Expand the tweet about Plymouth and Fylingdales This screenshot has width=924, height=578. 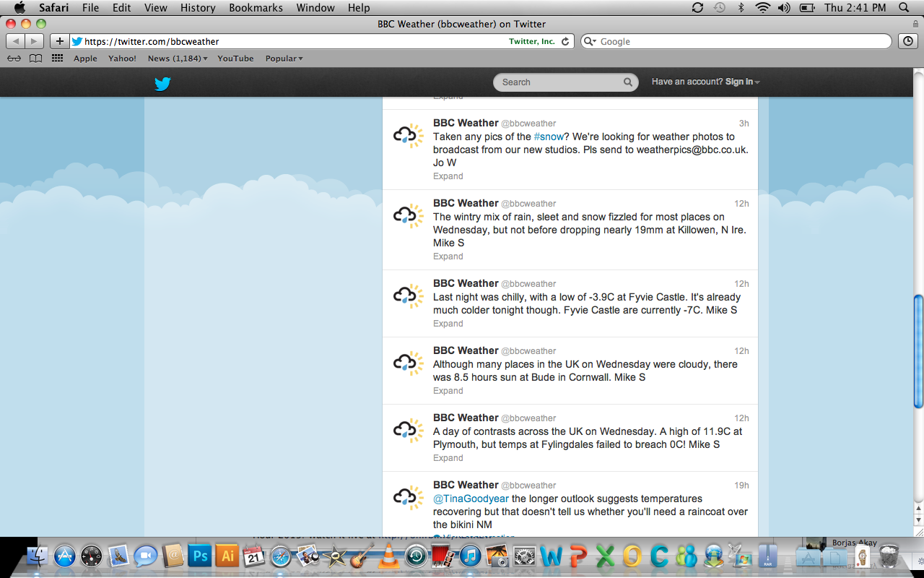click(448, 458)
